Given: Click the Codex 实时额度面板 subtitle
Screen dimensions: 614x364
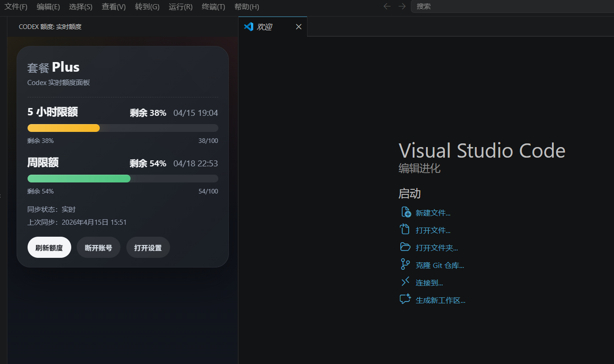Looking at the screenshot, I should 59,83.
